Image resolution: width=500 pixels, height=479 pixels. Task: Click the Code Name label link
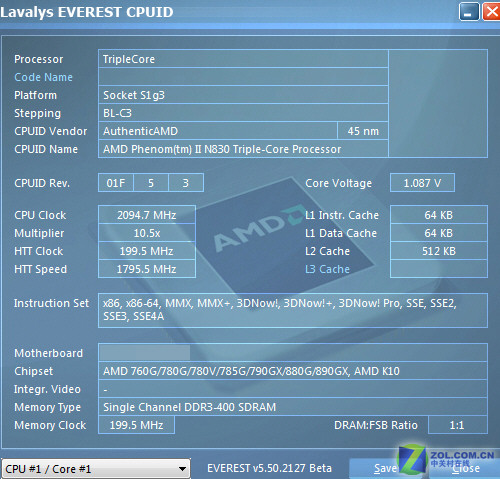click(x=43, y=77)
